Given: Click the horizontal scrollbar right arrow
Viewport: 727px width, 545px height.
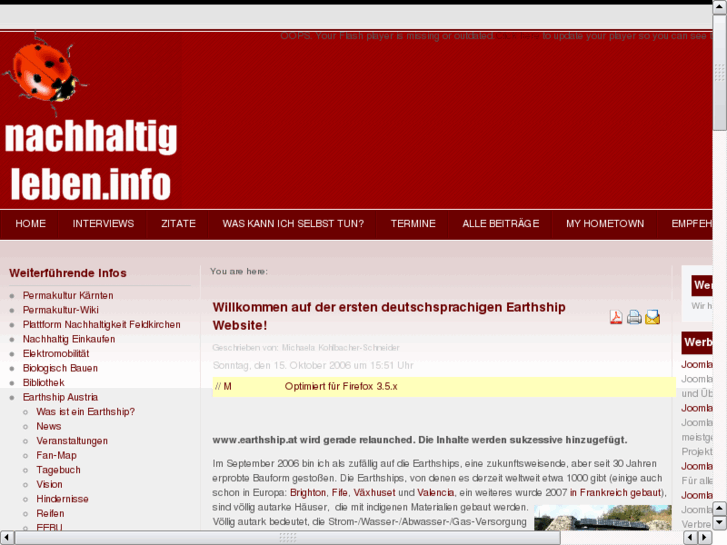Looking at the screenshot, I should [704, 538].
